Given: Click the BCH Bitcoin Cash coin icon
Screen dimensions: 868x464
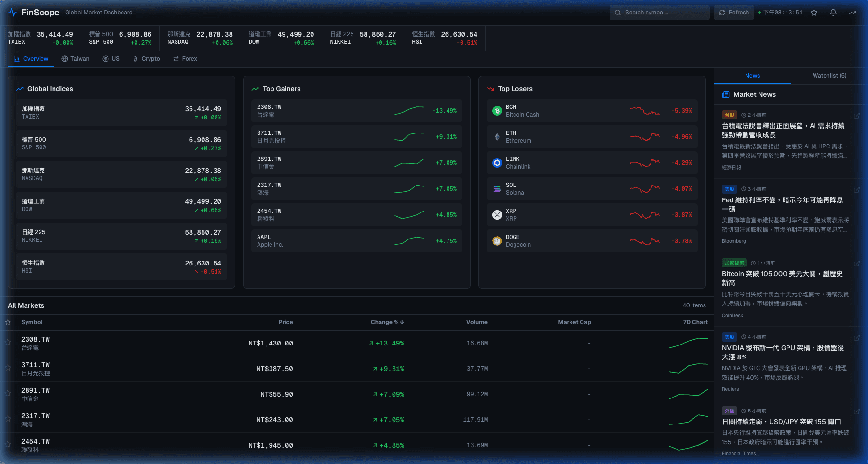Looking at the screenshot, I should pos(497,111).
